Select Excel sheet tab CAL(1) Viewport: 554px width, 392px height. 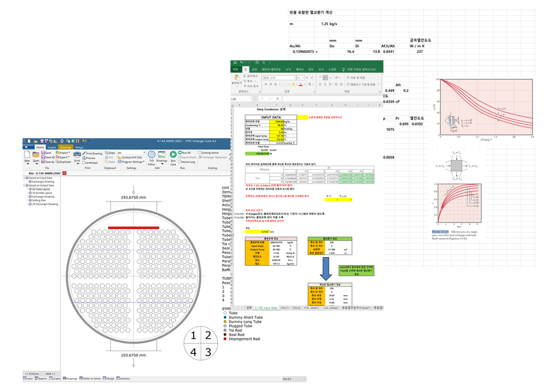tap(284, 308)
